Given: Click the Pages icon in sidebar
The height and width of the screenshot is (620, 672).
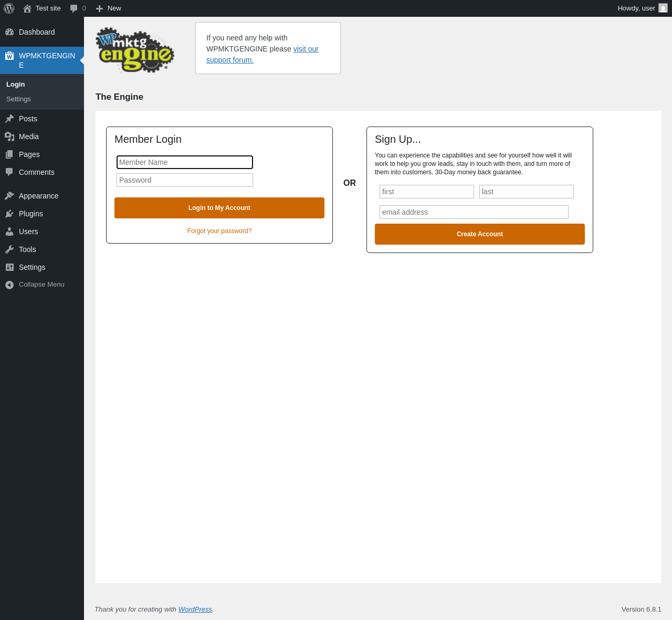Looking at the screenshot, I should [9, 154].
